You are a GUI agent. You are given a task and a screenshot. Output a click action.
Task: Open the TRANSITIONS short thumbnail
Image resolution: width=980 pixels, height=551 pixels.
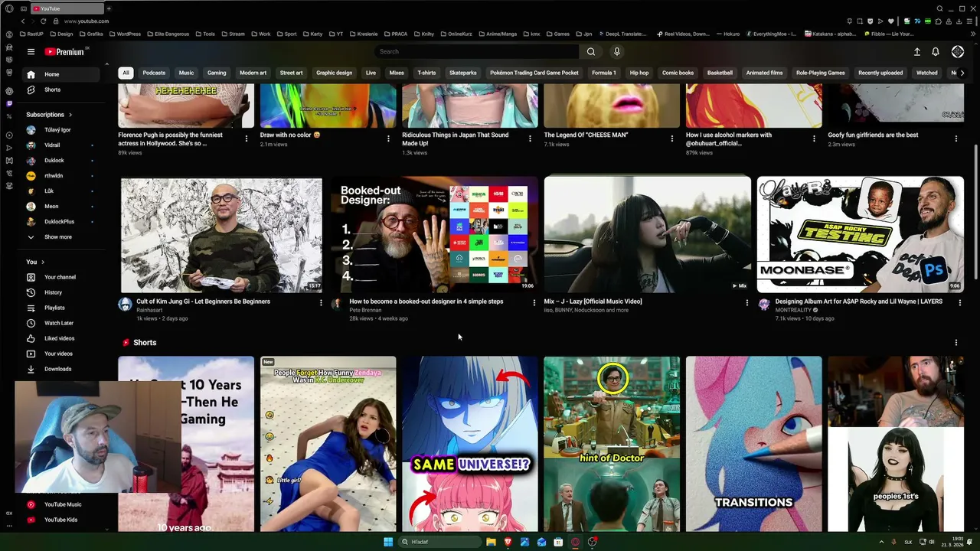click(753, 443)
